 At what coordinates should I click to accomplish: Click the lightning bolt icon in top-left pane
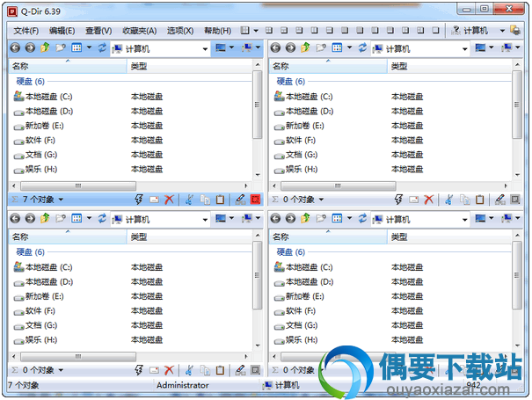point(138,200)
